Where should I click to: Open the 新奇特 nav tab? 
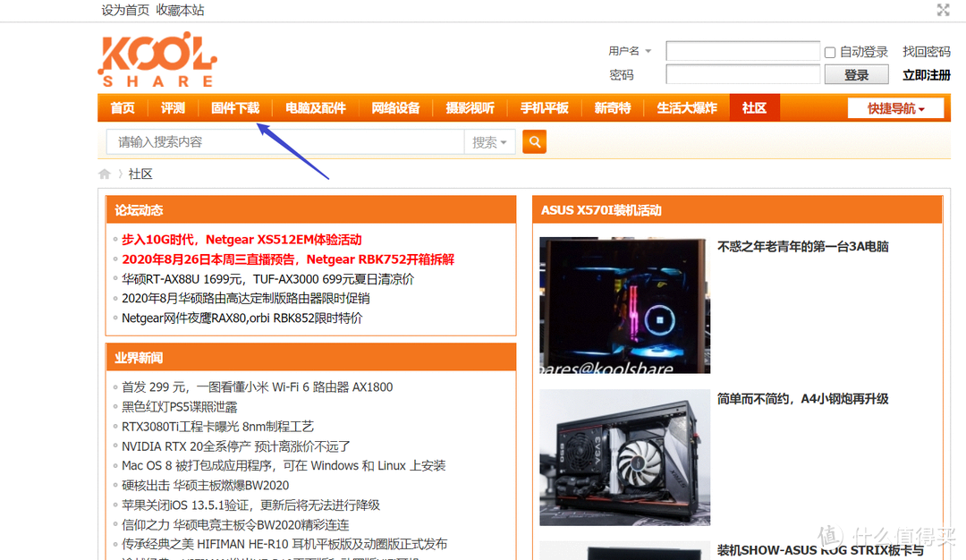(613, 108)
